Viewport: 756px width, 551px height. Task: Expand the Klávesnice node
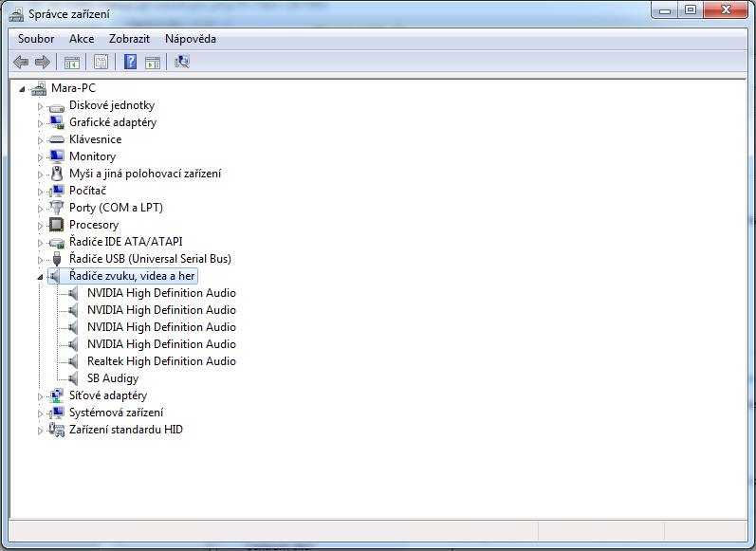[40, 140]
